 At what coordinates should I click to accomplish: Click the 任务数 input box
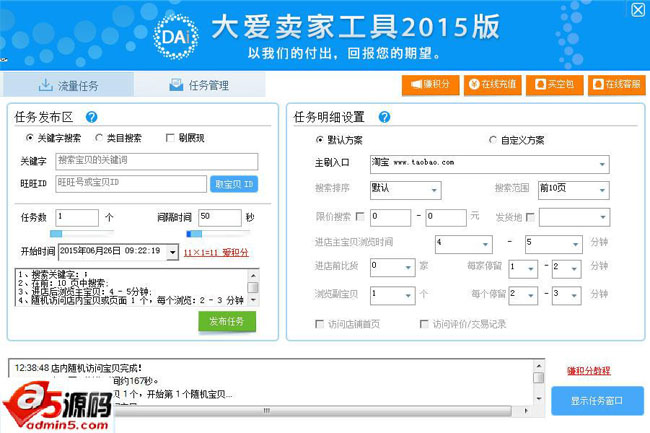coord(77,218)
